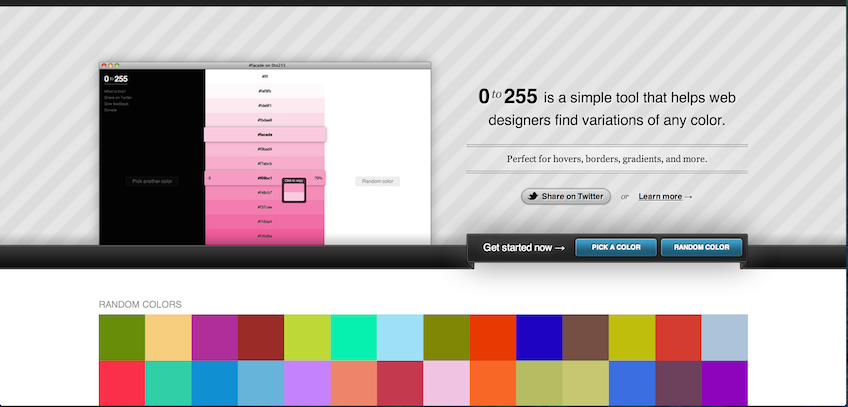Pick the brown swatch in top row
Viewport: 848px width, 407px height.
585,337
